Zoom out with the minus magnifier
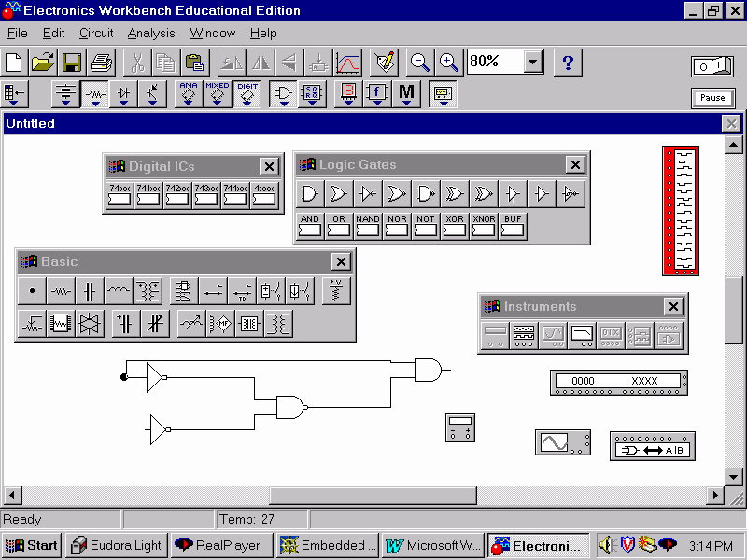Viewport: 747px width, 560px height. point(419,63)
